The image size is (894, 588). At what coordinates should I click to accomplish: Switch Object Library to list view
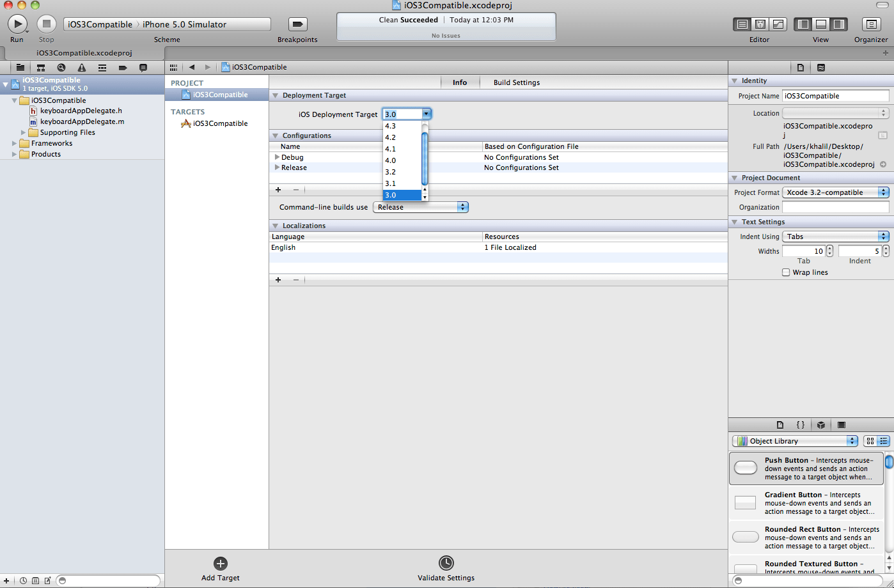point(883,441)
